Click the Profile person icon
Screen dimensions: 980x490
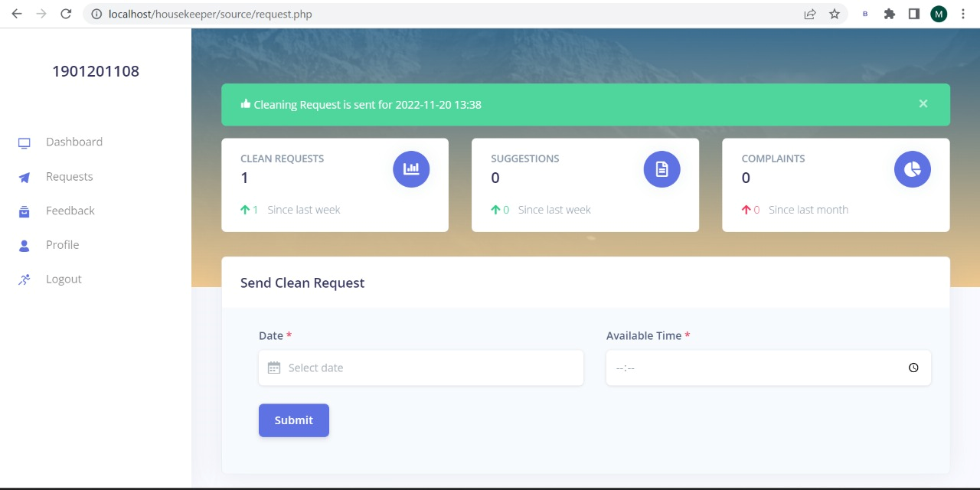point(24,244)
